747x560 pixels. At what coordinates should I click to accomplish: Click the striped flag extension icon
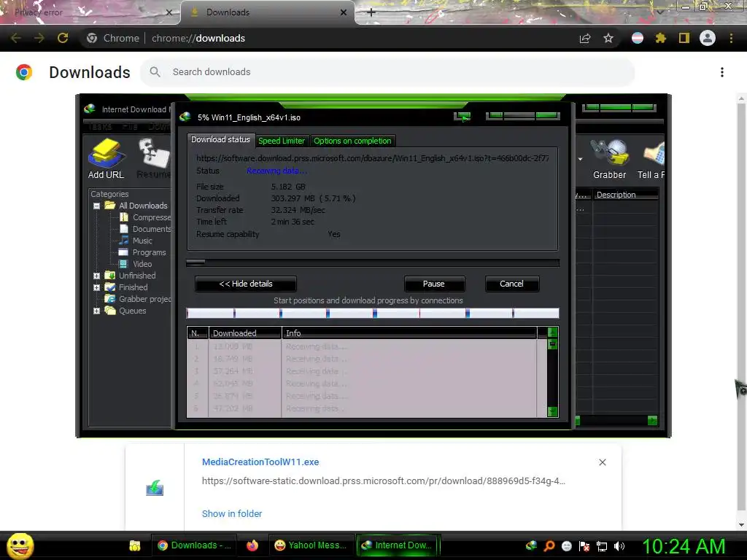[638, 38]
